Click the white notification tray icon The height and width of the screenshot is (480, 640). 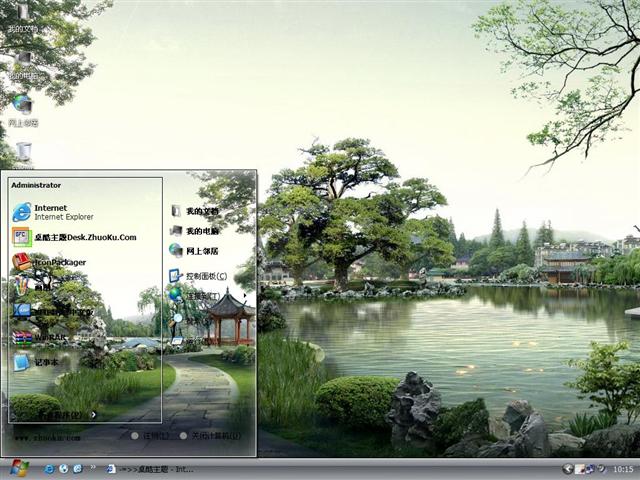[580, 469]
